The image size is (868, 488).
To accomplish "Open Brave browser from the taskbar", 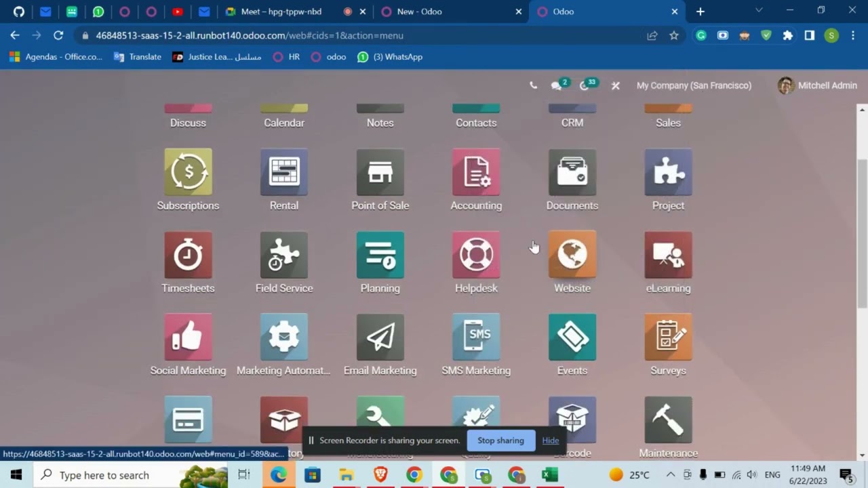I will point(380,475).
